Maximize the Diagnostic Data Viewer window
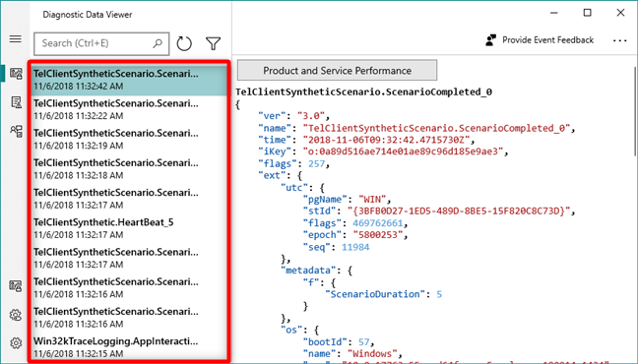The image size is (638, 364). [x=587, y=13]
